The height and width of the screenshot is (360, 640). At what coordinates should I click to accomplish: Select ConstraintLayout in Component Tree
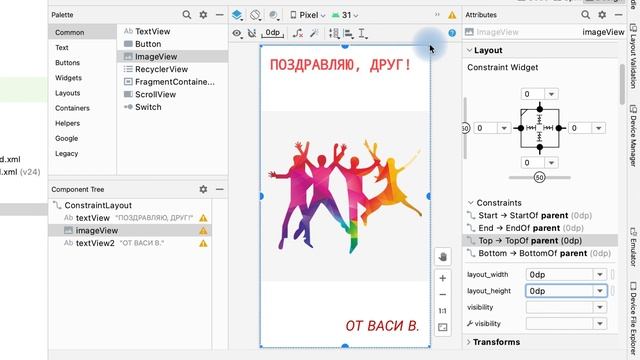(98, 205)
